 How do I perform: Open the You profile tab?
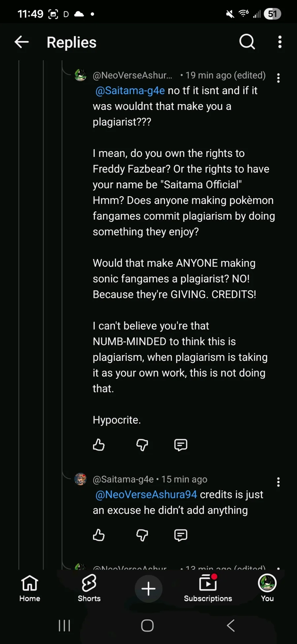[267, 588]
